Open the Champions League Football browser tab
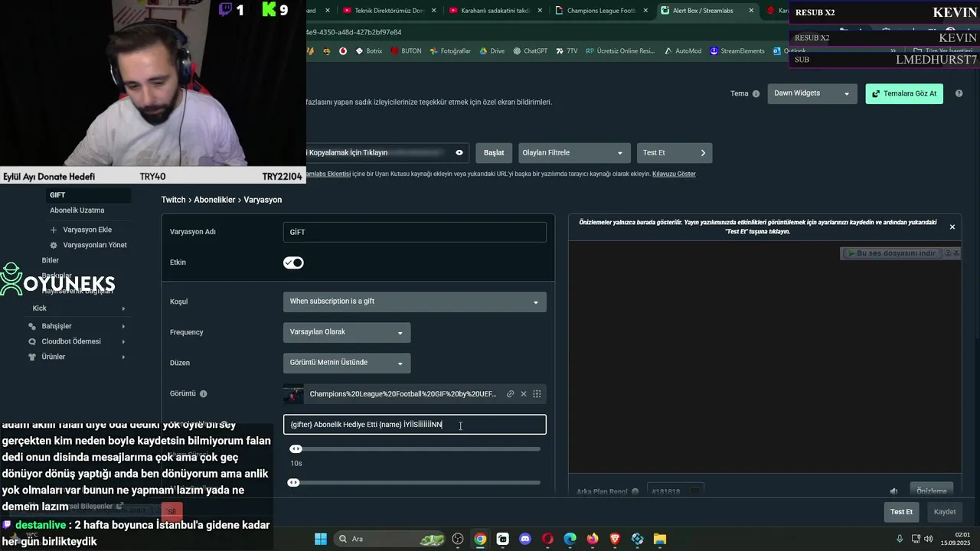The image size is (980, 551). click(601, 11)
